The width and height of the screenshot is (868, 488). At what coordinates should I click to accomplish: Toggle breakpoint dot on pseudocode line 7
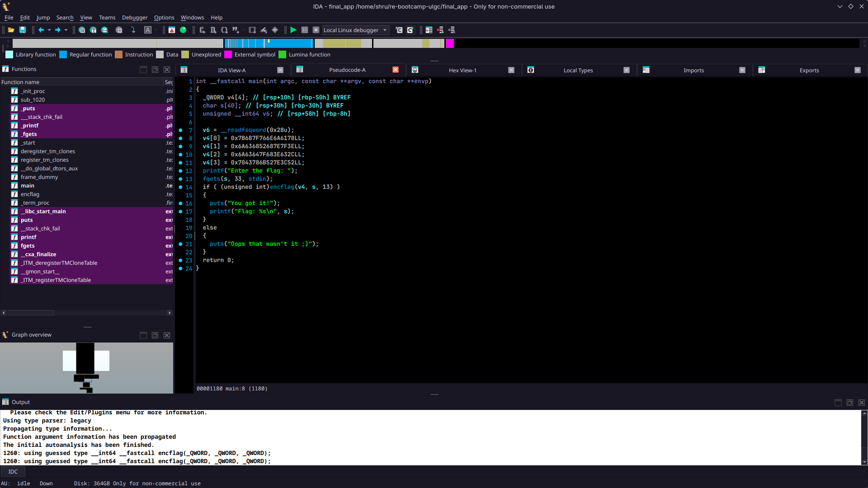pos(180,130)
